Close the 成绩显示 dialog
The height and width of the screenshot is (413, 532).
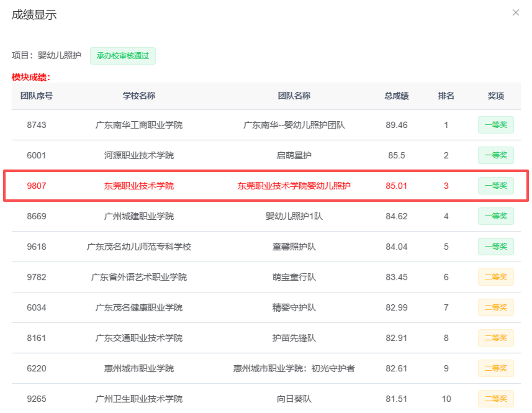[x=515, y=12]
